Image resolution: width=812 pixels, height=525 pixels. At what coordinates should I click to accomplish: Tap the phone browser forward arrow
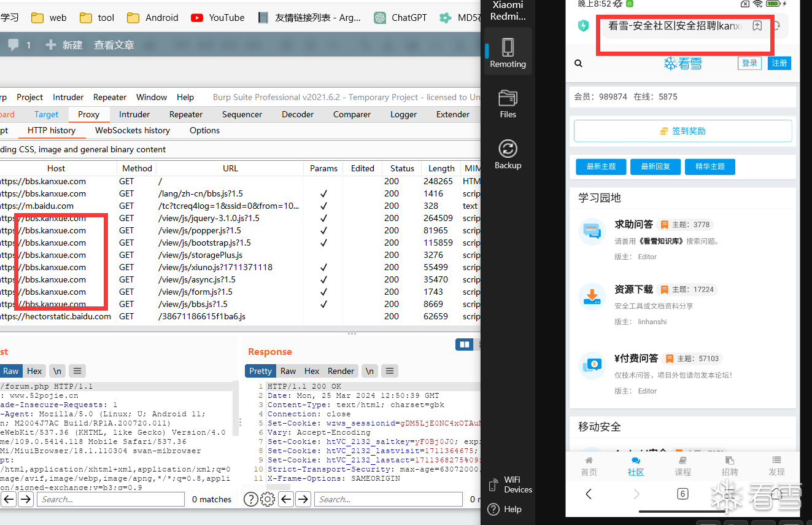[x=636, y=494]
